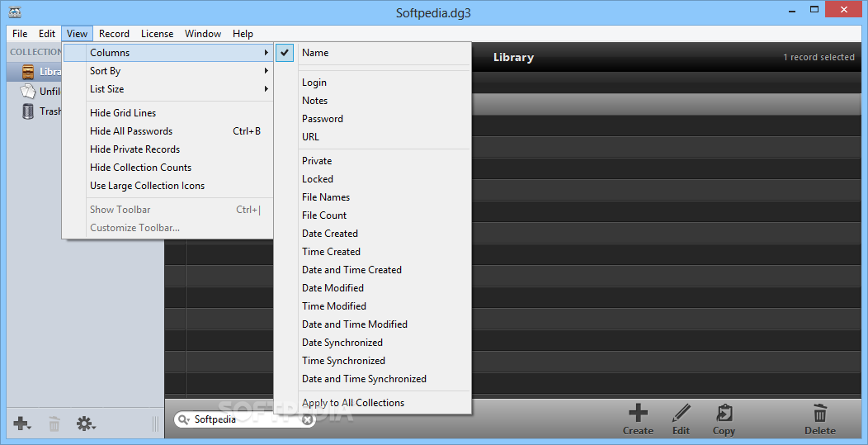Enable the Time Synchronized column
This screenshot has height=445, width=868.
(373, 361)
